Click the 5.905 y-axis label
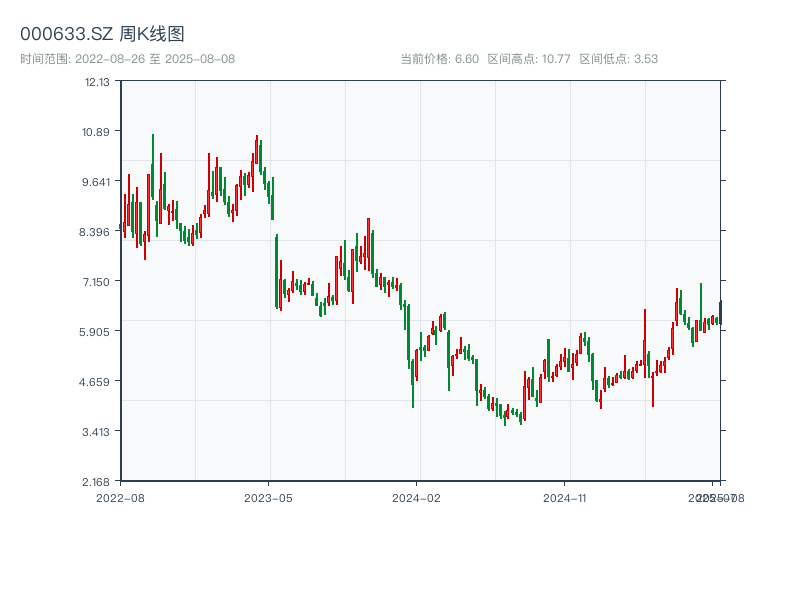The height and width of the screenshot is (600, 800). point(94,332)
